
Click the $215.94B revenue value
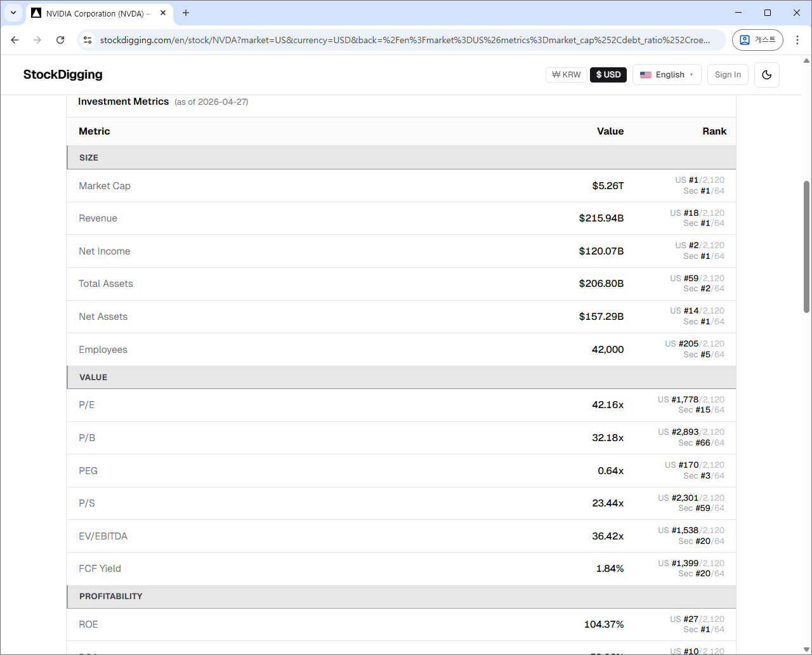tap(601, 218)
